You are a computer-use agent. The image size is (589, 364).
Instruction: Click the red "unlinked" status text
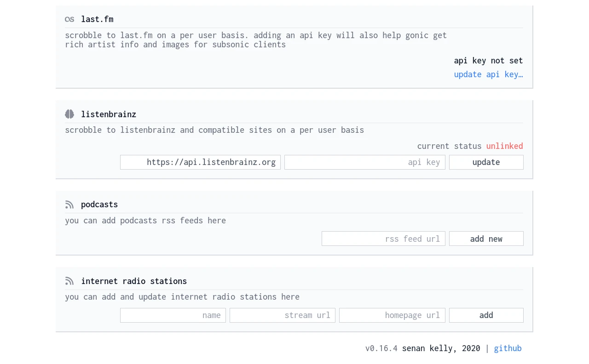coord(504,146)
